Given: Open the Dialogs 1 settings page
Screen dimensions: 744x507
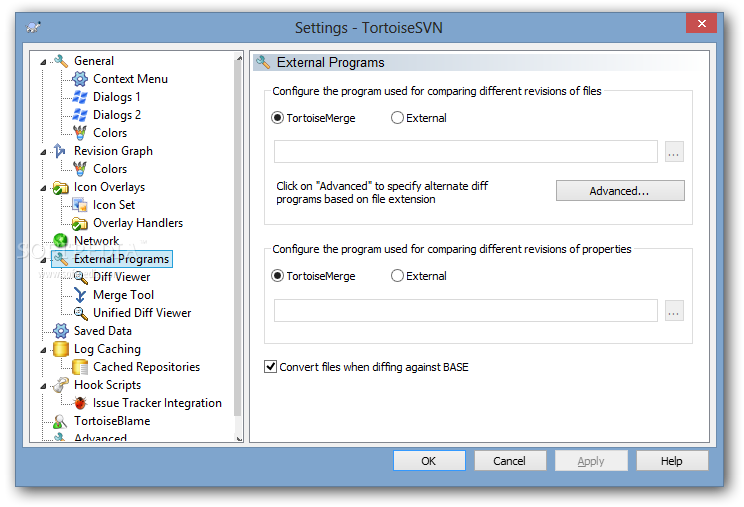Looking at the screenshot, I should 117,97.
